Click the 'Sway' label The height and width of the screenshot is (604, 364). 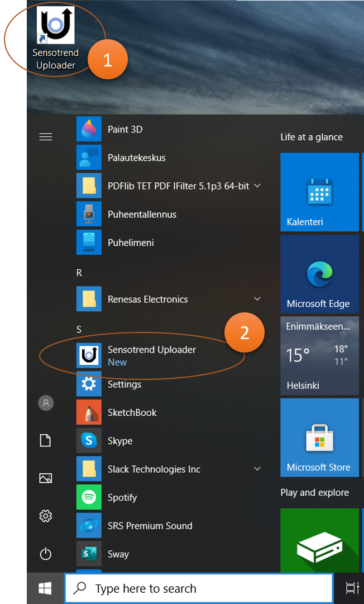(x=118, y=554)
